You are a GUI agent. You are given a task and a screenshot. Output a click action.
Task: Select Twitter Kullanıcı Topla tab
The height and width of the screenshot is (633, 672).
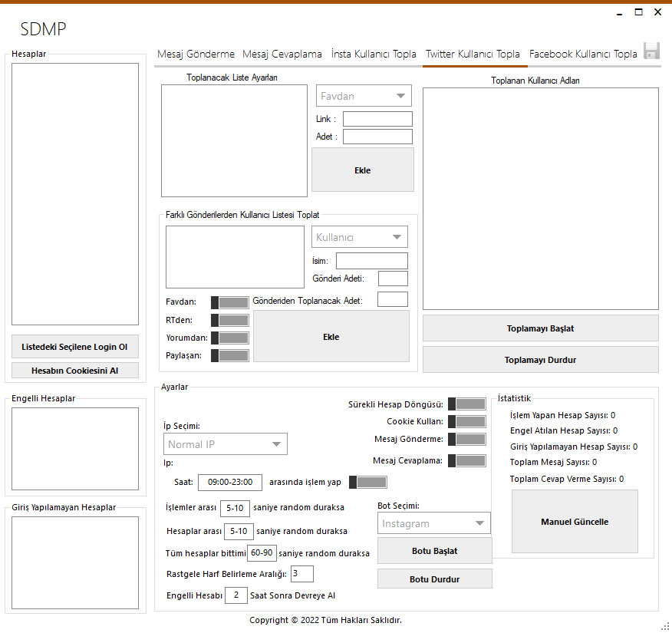(x=473, y=54)
